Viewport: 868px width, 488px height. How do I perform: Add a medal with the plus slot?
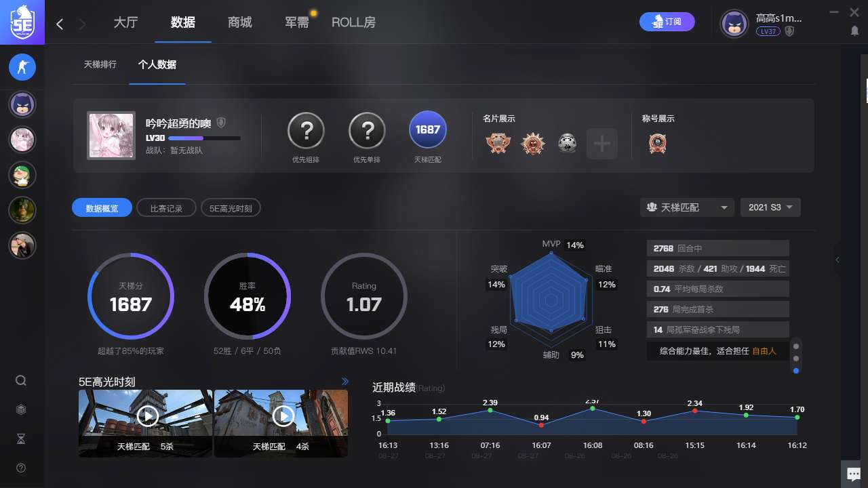(x=602, y=144)
